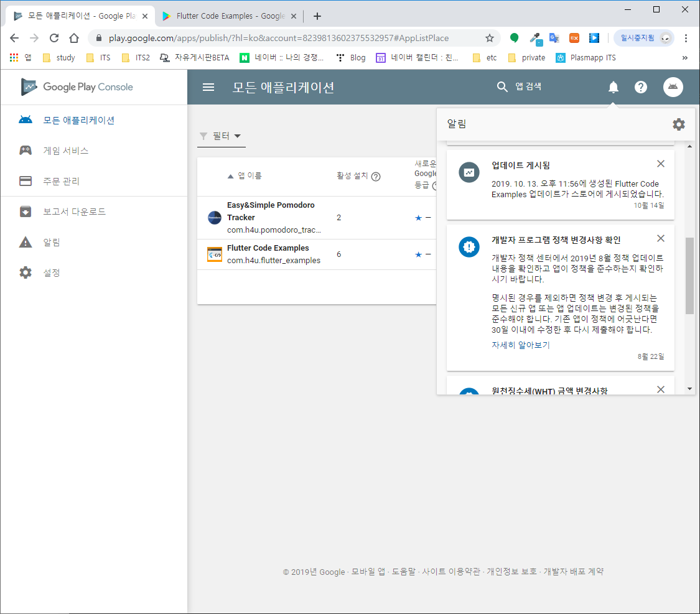Click the green circle extension icon
The width and height of the screenshot is (700, 614).
click(515, 38)
